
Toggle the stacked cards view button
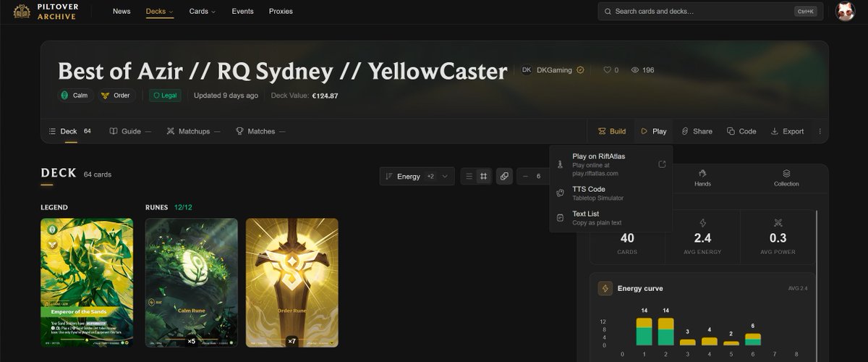click(x=504, y=176)
